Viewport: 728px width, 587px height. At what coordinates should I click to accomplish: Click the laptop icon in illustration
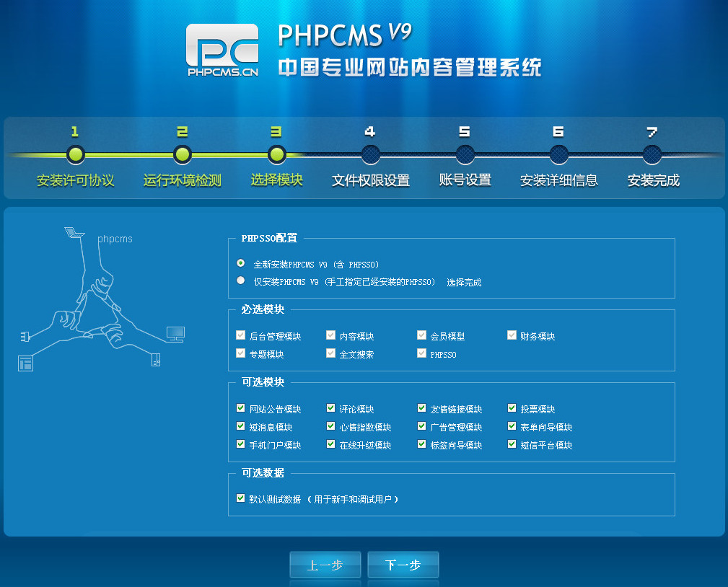click(74, 232)
